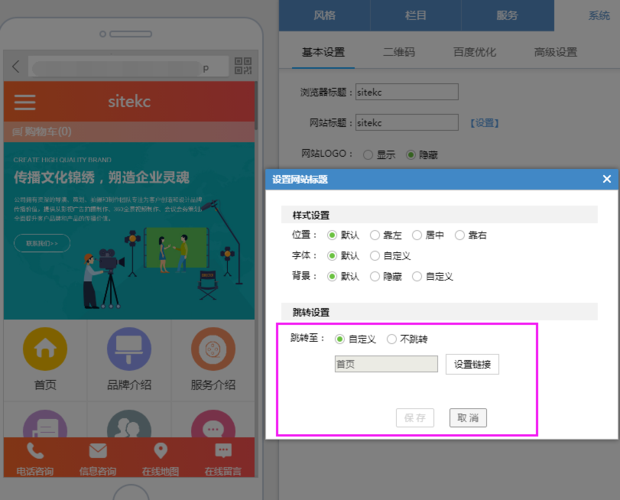Screen dimensions: 620x500
Task: Open the 二维码 sub-tab
Action: click(399, 52)
